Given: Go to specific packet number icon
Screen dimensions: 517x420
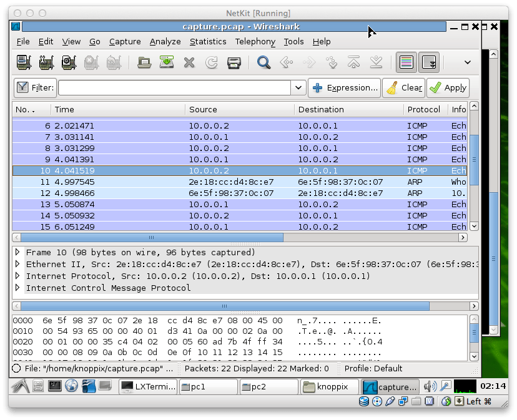Looking at the screenshot, I should pyautogui.click(x=332, y=62).
